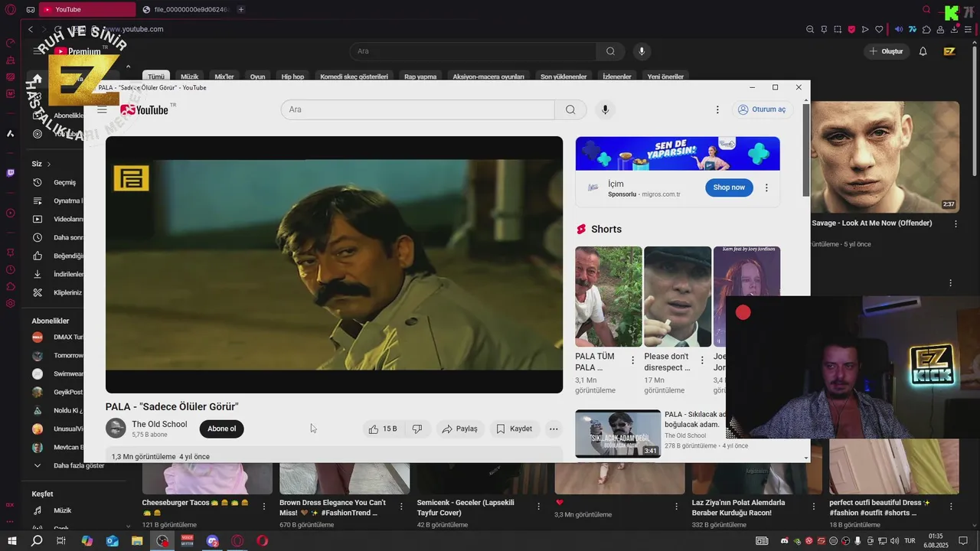
Task: Select the Hip hop filter chip
Action: pyautogui.click(x=292, y=77)
